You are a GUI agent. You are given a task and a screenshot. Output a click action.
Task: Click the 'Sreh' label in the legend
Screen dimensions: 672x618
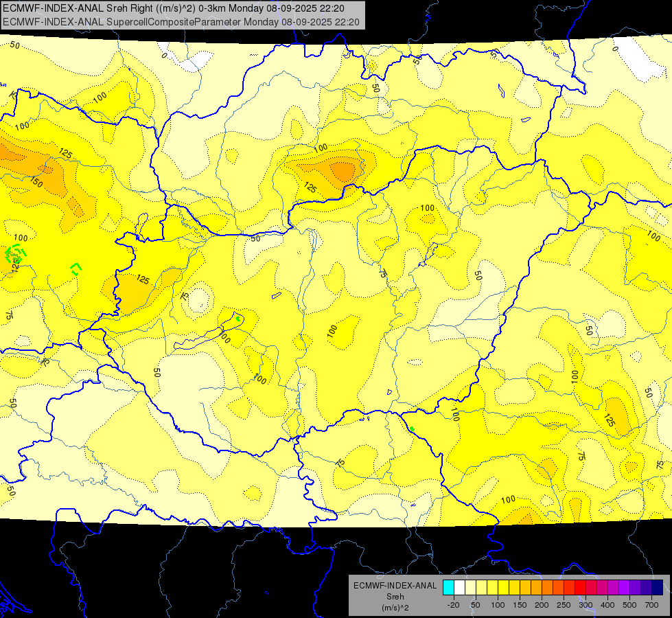point(395,597)
